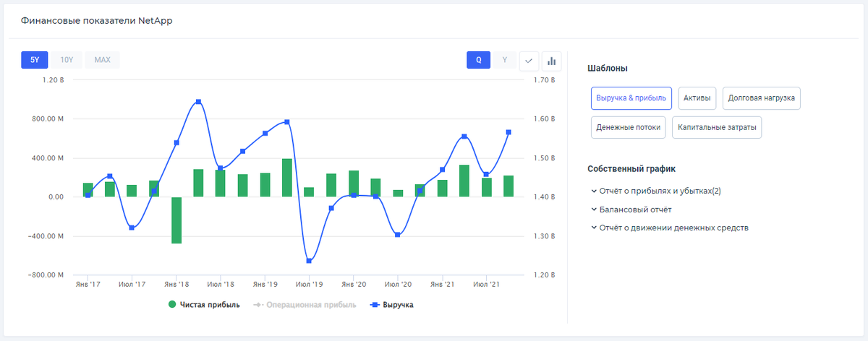Apply the Денежные потоки template
The height and width of the screenshot is (341, 868).
click(x=629, y=128)
